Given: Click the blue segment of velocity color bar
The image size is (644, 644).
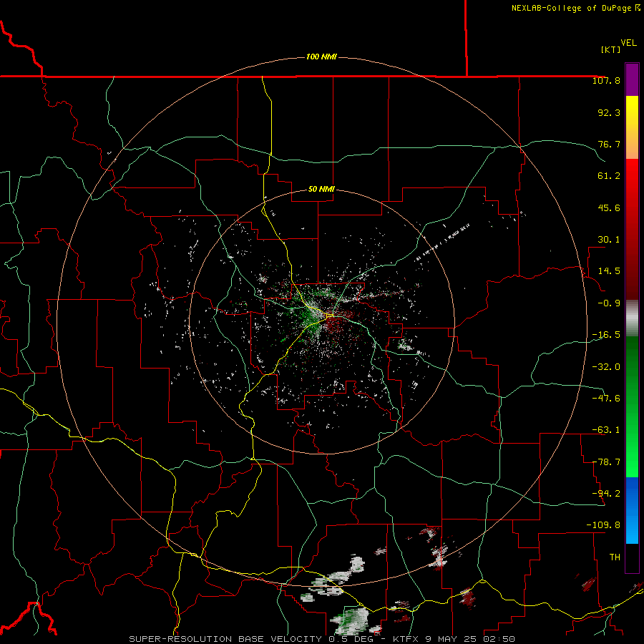Looking at the screenshot, I should 632,510.
